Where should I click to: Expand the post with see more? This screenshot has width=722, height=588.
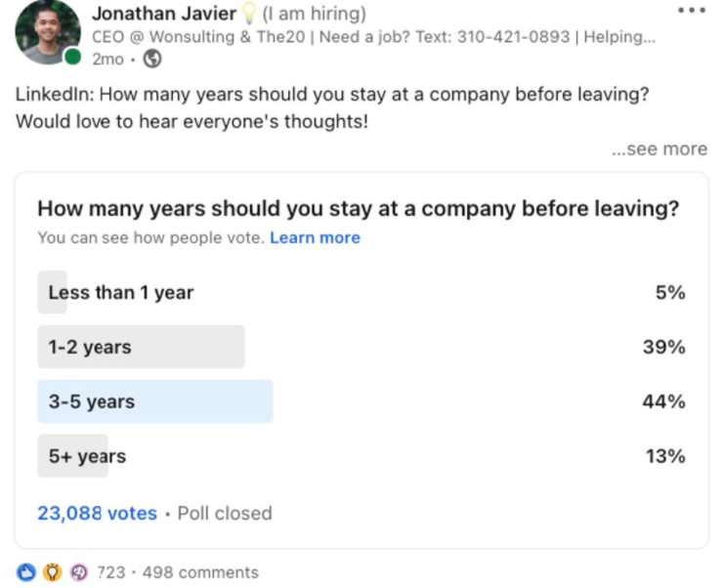[659, 148]
